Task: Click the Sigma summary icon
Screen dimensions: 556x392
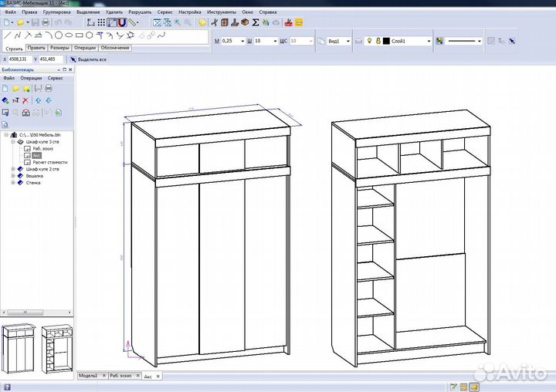Action: click(x=256, y=23)
